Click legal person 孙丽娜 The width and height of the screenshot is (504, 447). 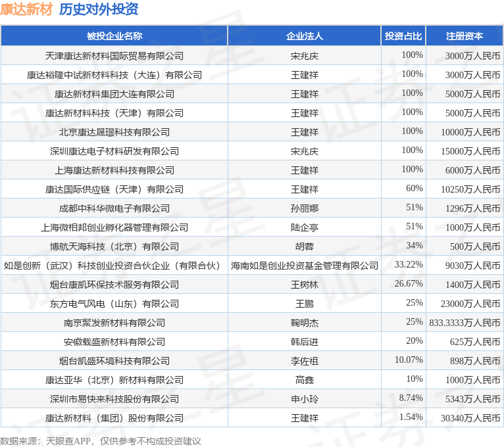point(305,208)
